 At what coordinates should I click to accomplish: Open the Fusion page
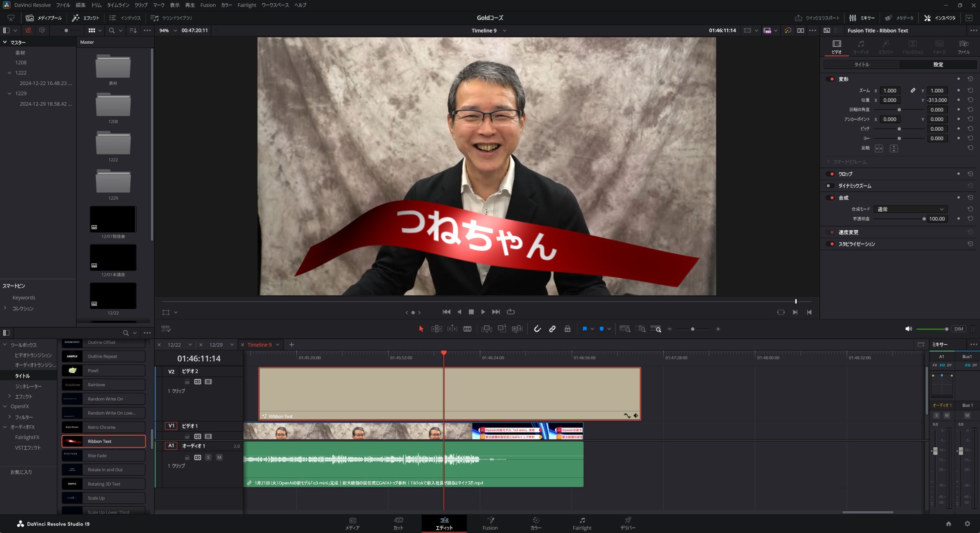click(490, 523)
